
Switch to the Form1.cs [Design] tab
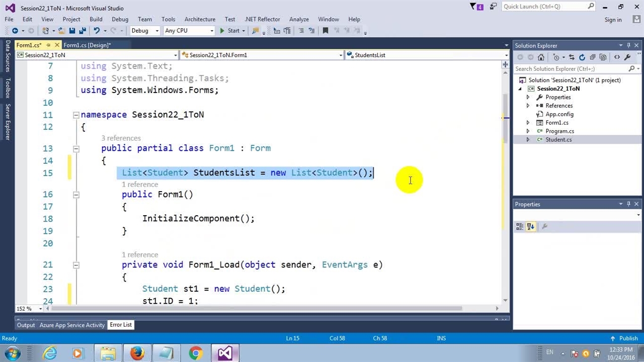[x=87, y=45]
